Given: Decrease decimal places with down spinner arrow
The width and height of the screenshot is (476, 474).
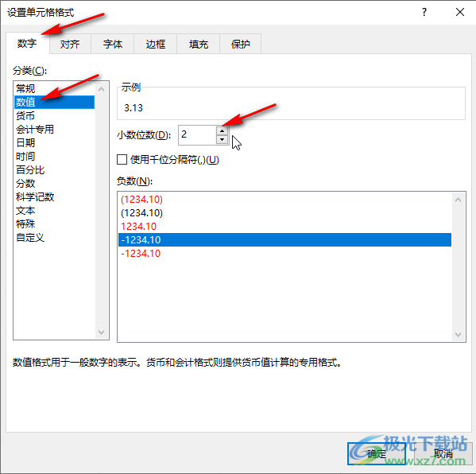Looking at the screenshot, I should [223, 139].
